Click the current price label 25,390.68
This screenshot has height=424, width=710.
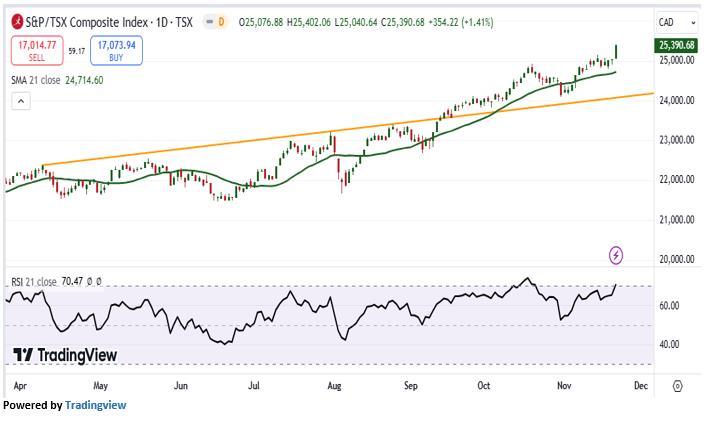677,46
